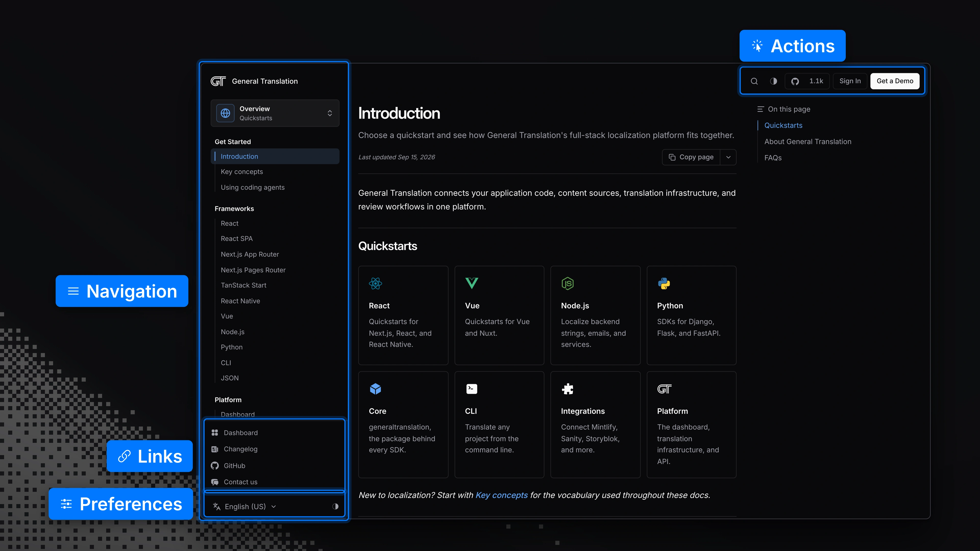Screen dimensions: 980x551
Task: Click the Copy page button
Action: click(691, 157)
